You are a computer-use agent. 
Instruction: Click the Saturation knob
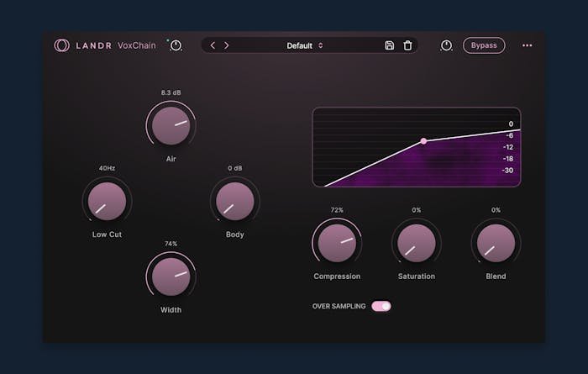pyautogui.click(x=417, y=243)
